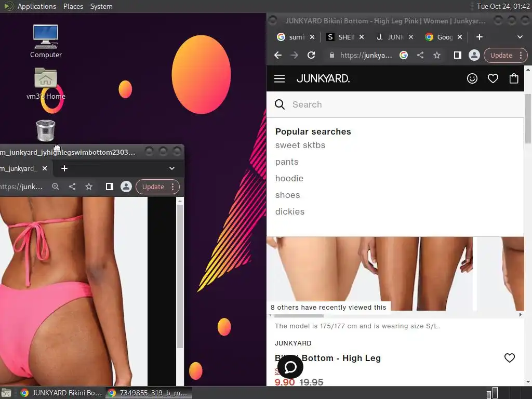Open new tab in image window
This screenshot has width=532, height=399.
click(64, 168)
